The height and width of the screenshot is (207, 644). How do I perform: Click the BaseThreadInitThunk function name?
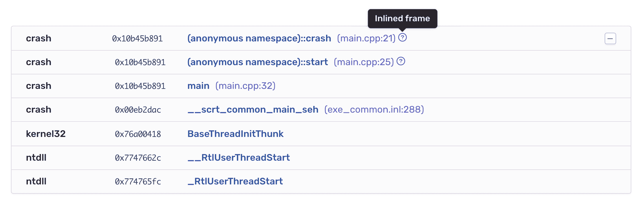click(235, 134)
